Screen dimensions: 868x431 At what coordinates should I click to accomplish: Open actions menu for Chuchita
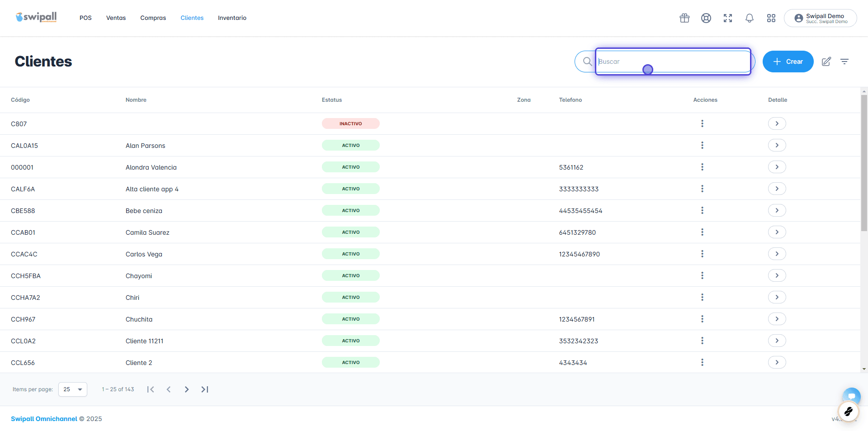coord(702,319)
